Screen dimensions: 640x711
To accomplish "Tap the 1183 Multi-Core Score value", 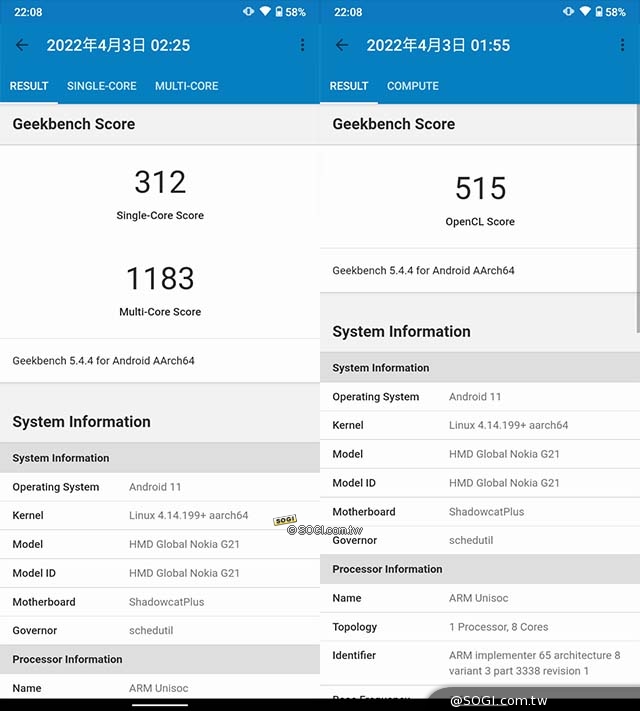I will [x=160, y=278].
